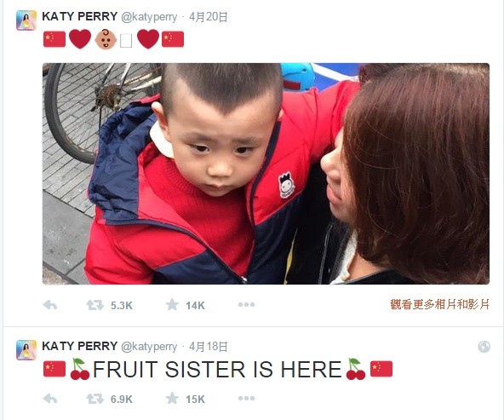The height and width of the screenshot is (420, 504).
Task: Reply to the FRUIT SISTER tweet
Action: (x=50, y=399)
